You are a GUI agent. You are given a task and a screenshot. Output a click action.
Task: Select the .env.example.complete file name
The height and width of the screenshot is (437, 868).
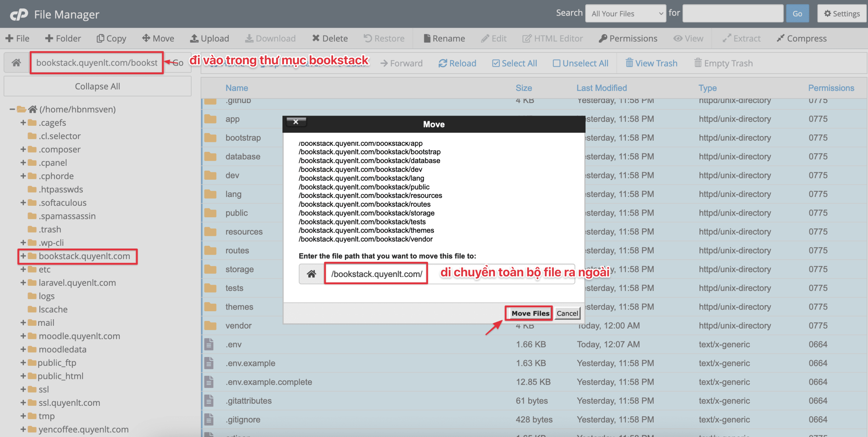269,382
